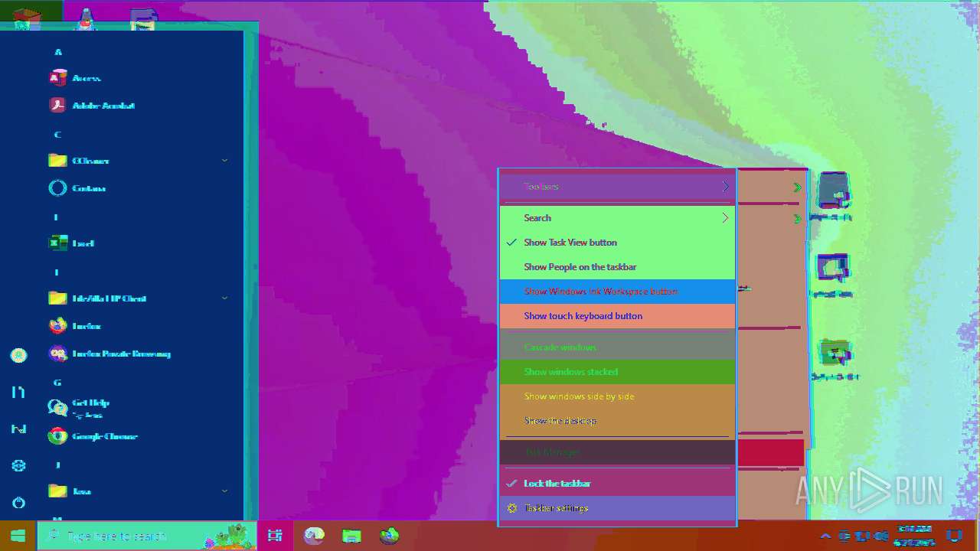The height and width of the screenshot is (551, 980).
Task: Click the 'Type here to search' box
Action: tap(147, 536)
